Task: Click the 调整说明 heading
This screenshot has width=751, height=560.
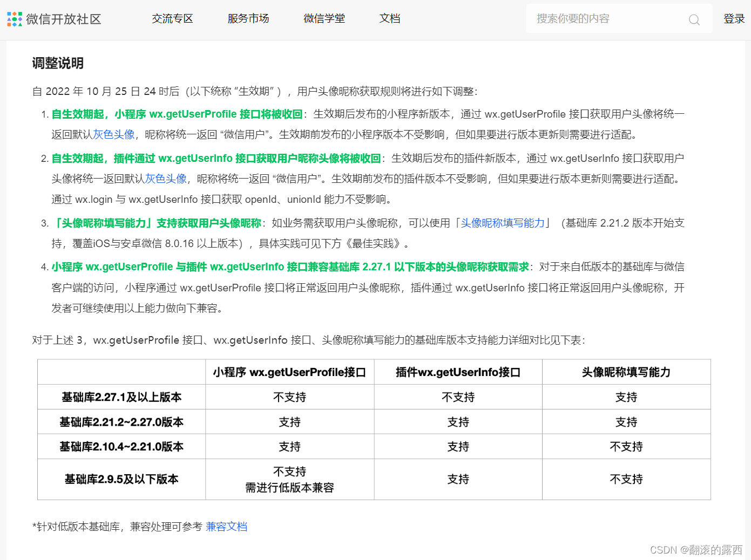Action: (x=58, y=63)
